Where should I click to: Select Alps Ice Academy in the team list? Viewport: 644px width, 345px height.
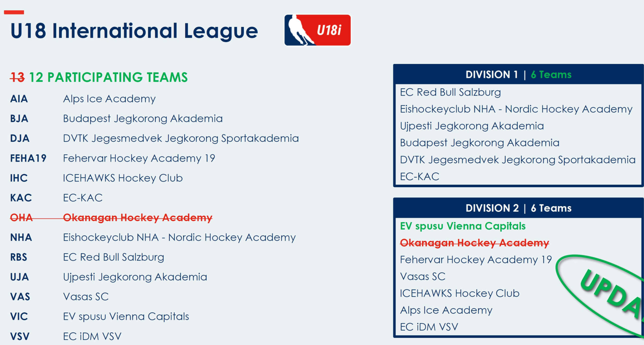tap(109, 99)
